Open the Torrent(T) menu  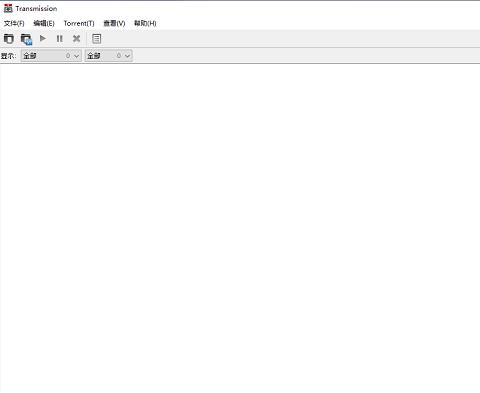(x=79, y=23)
